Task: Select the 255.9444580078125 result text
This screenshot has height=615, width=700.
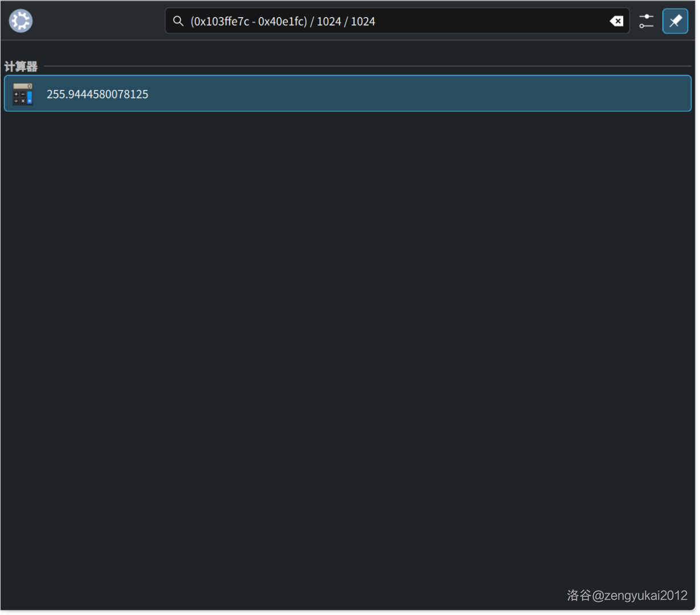Action: [x=97, y=94]
